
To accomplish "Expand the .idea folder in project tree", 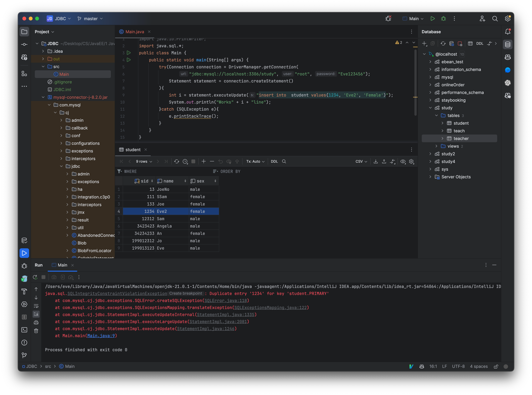I will pyautogui.click(x=43, y=51).
